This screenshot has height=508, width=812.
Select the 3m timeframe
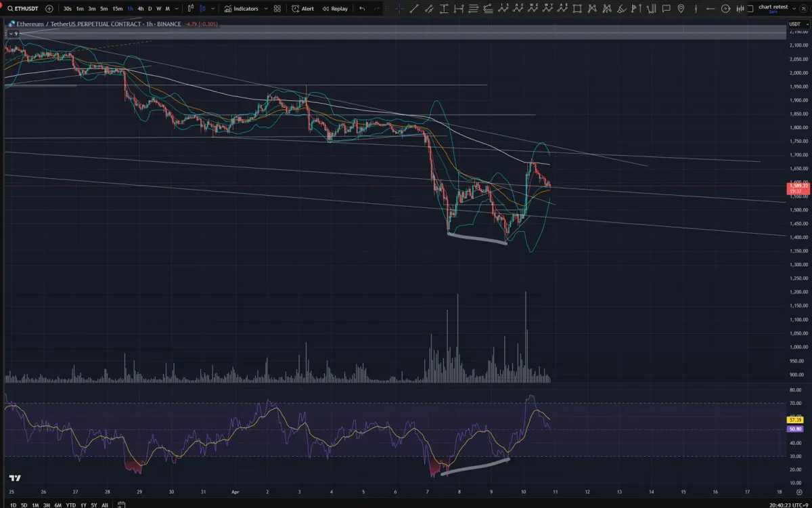pos(92,9)
